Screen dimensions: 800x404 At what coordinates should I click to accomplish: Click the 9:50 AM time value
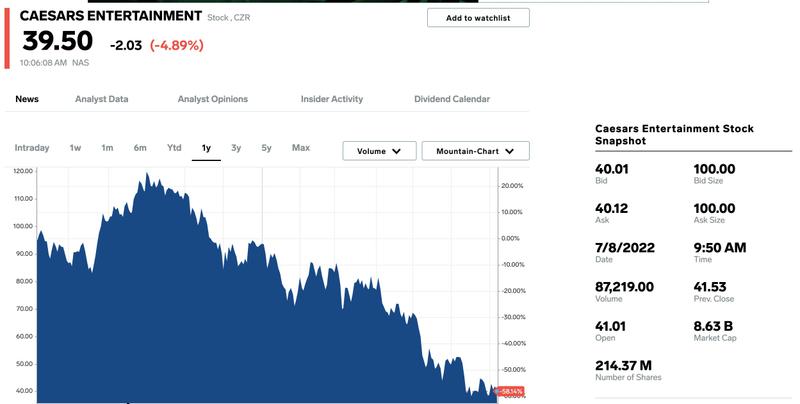point(720,247)
